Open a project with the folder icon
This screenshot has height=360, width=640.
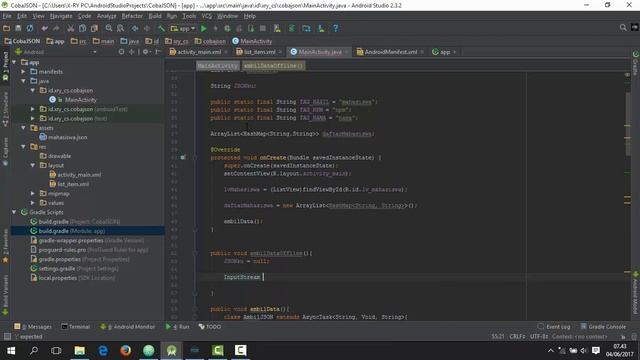7,28
